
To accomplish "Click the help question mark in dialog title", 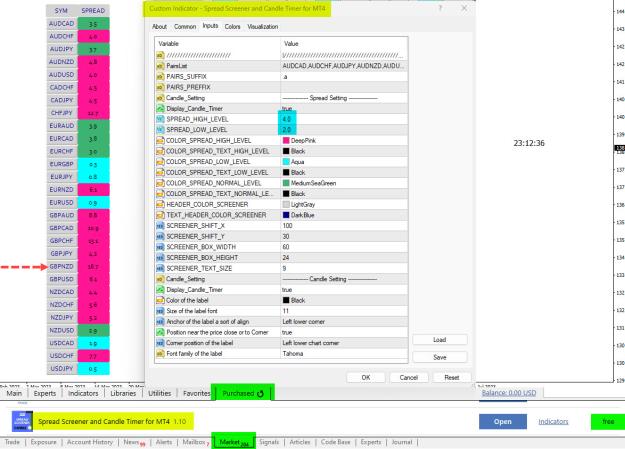I will tap(440, 8).
